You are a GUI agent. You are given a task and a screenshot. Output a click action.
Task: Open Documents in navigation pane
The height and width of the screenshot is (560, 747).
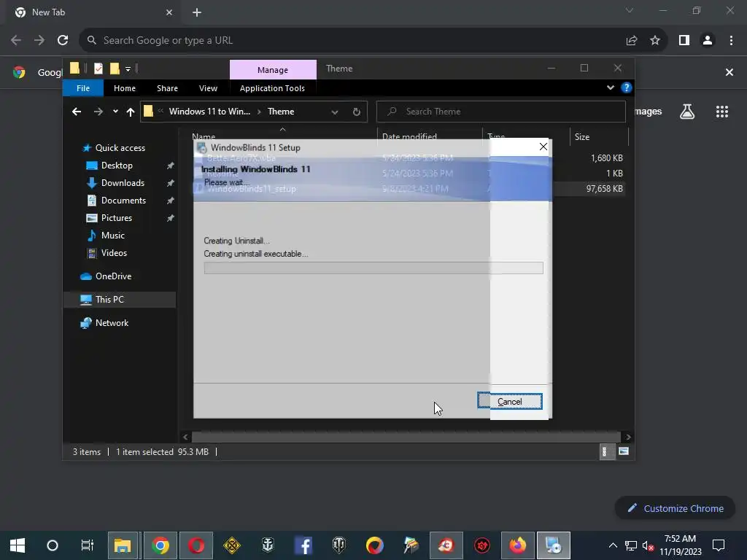(x=123, y=201)
